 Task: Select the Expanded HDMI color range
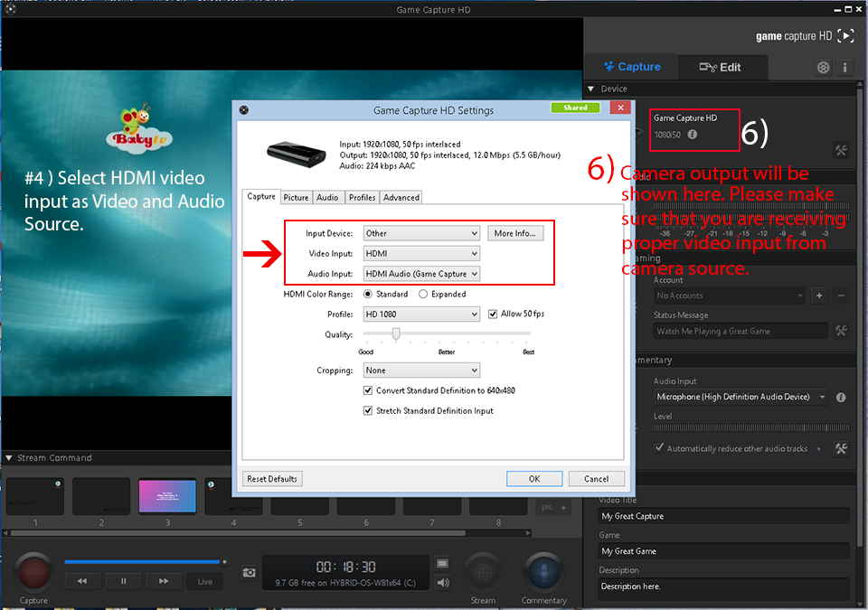tap(423, 294)
